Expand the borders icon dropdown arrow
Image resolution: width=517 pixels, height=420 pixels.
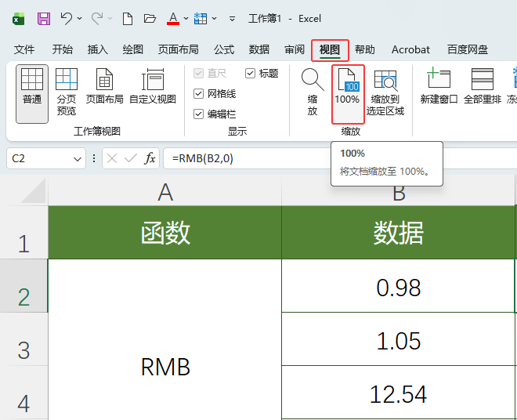click(x=215, y=19)
